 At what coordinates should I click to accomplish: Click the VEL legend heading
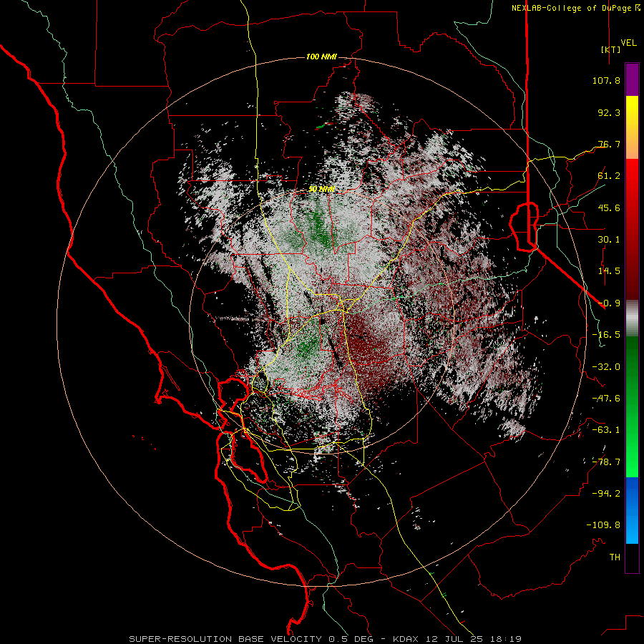[x=628, y=43]
